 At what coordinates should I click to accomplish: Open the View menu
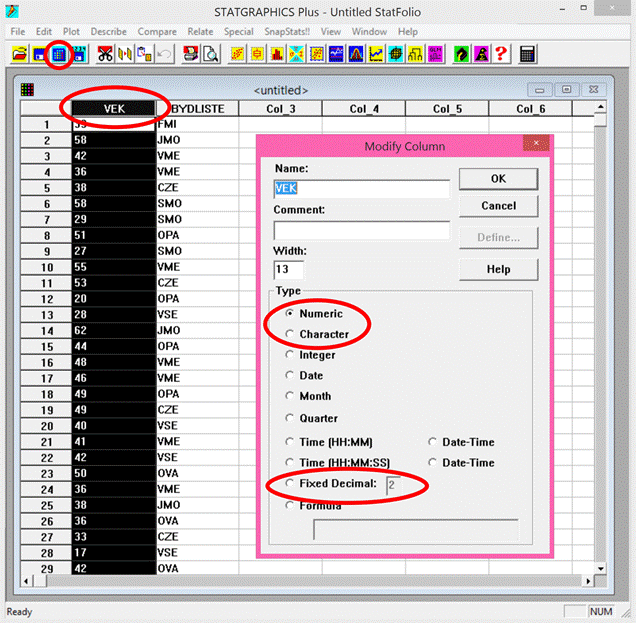[331, 32]
